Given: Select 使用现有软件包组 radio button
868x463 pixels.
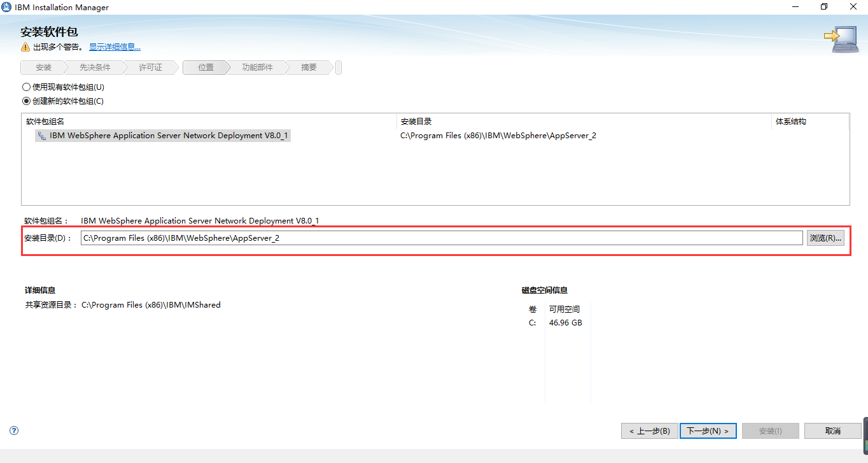Looking at the screenshot, I should tap(26, 87).
